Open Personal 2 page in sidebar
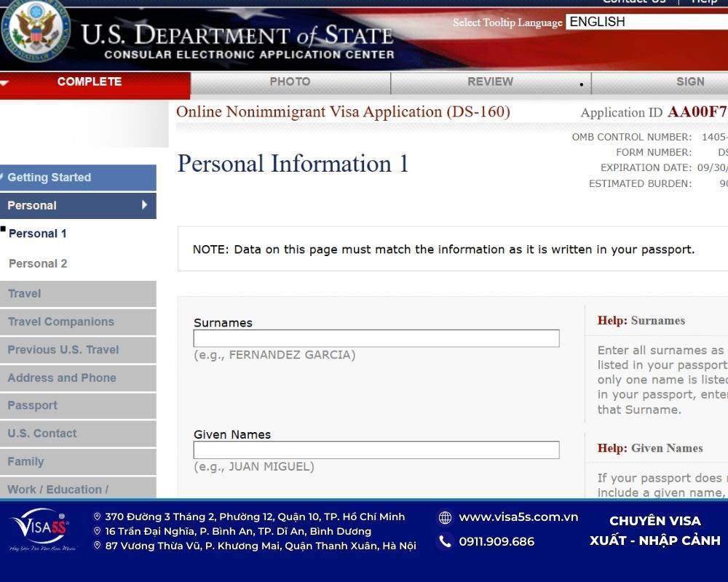This screenshot has height=582, width=728. (x=38, y=263)
